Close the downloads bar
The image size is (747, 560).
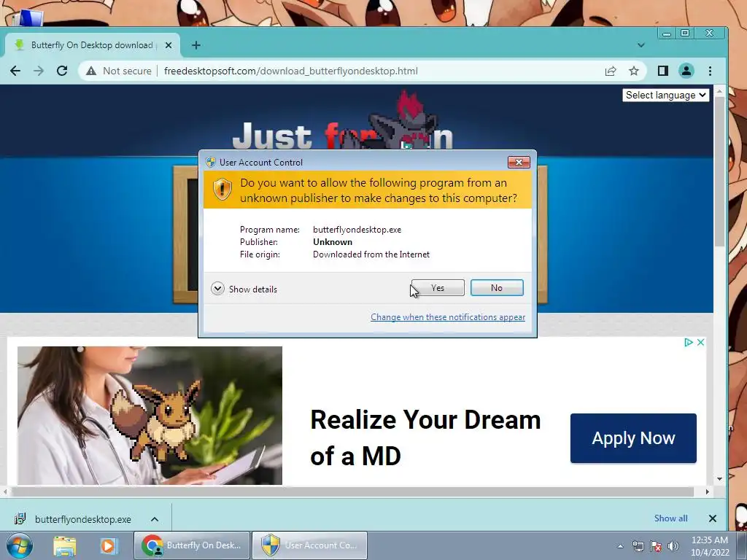[712, 518]
